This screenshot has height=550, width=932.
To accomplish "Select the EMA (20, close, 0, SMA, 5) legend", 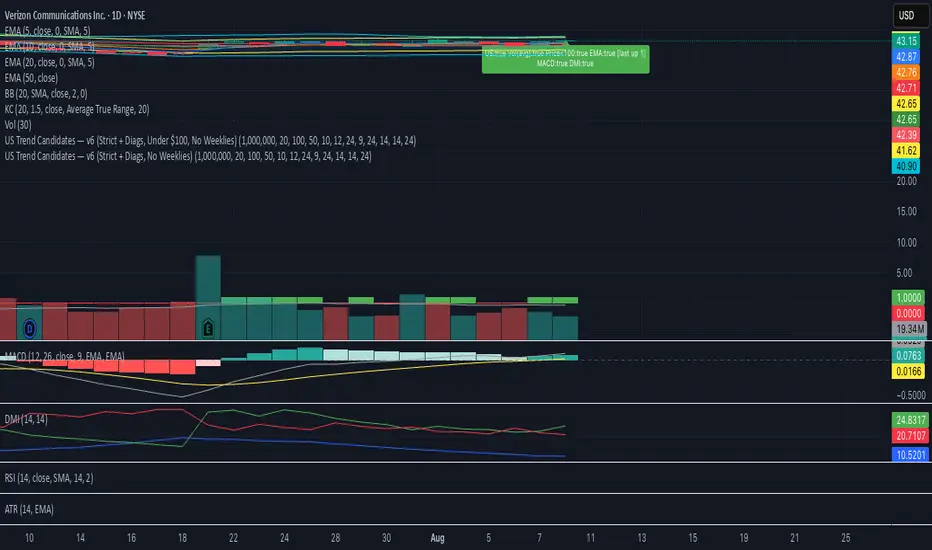I will point(49,62).
